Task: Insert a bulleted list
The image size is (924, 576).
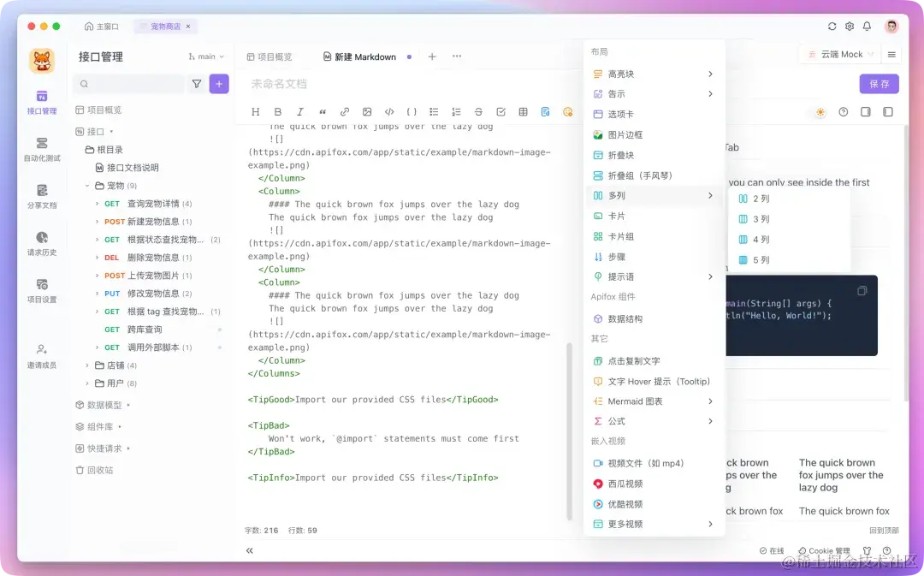Action: 434,112
